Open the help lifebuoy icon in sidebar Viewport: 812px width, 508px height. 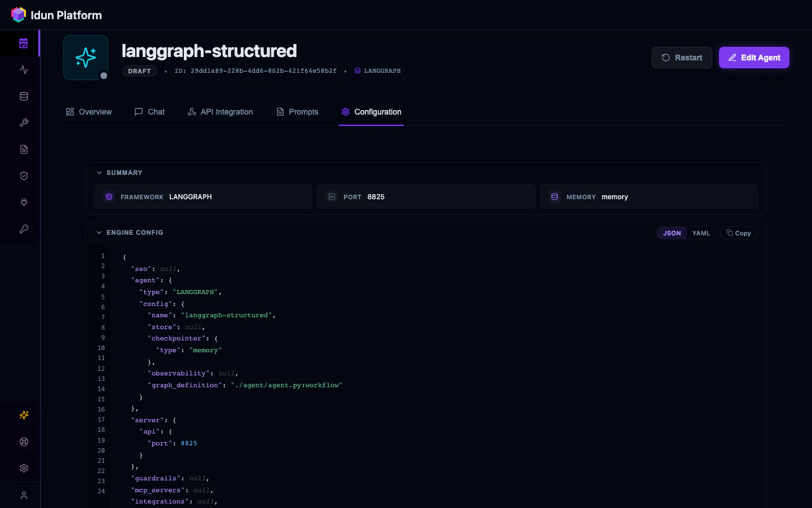click(x=24, y=441)
